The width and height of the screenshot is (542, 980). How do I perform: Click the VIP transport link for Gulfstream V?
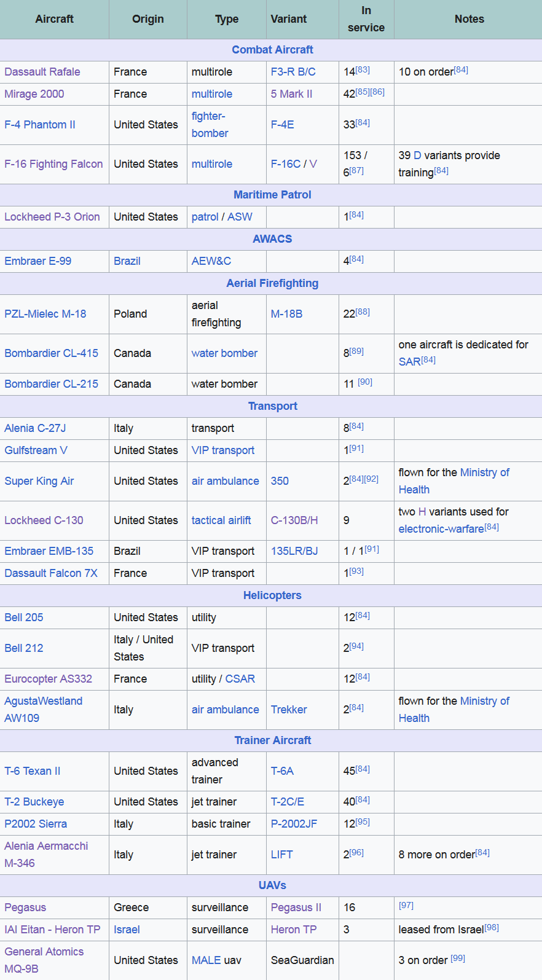coord(223,450)
